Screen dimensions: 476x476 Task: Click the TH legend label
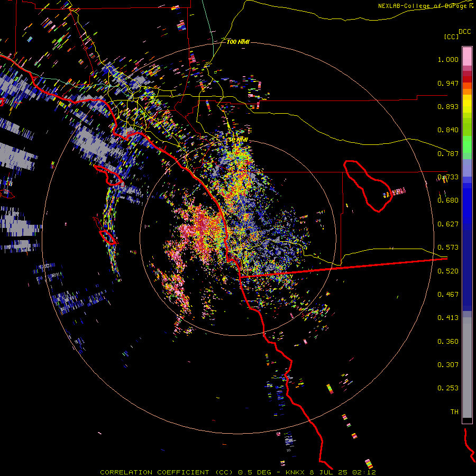[454, 412]
